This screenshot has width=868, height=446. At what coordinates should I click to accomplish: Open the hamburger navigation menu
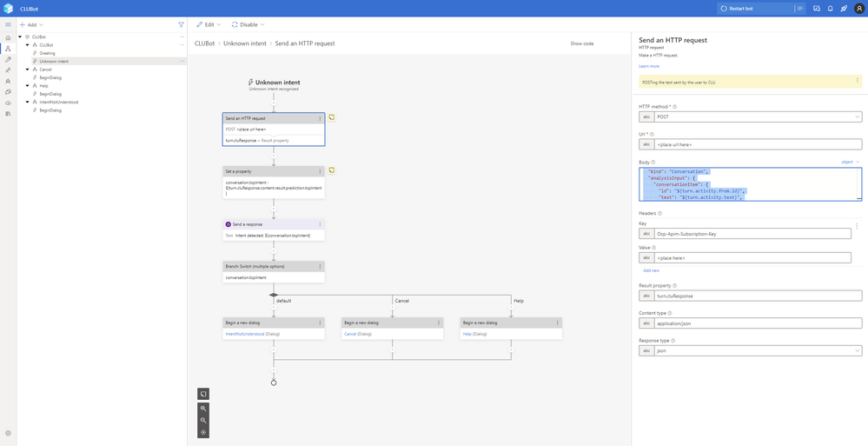point(8,25)
